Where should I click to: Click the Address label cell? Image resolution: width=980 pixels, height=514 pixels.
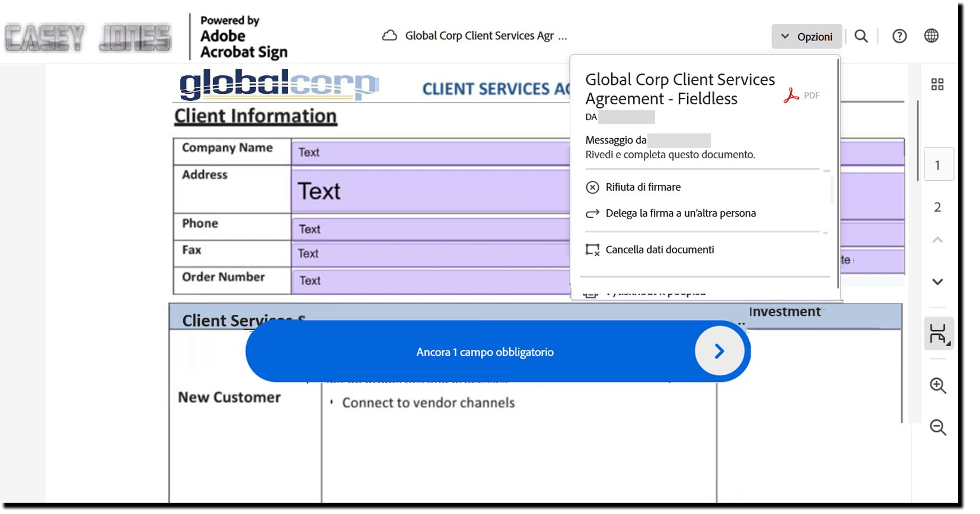(x=232, y=189)
